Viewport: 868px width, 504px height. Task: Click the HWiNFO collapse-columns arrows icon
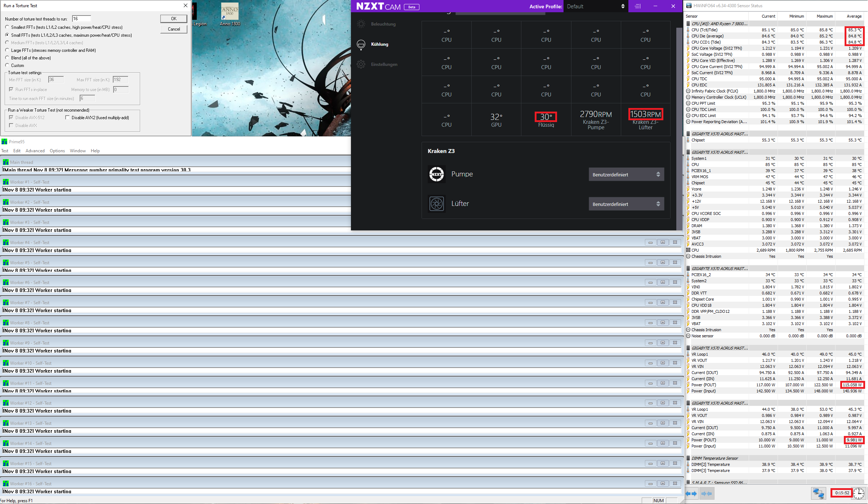pos(707,494)
